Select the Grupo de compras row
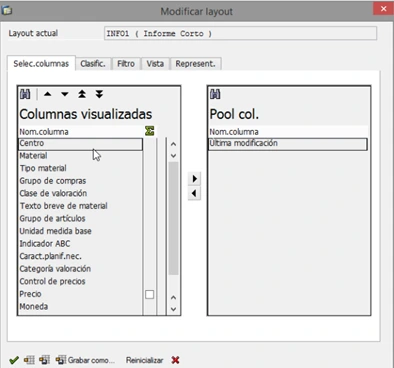Screen dimensions: 394x368 pyautogui.click(x=80, y=181)
